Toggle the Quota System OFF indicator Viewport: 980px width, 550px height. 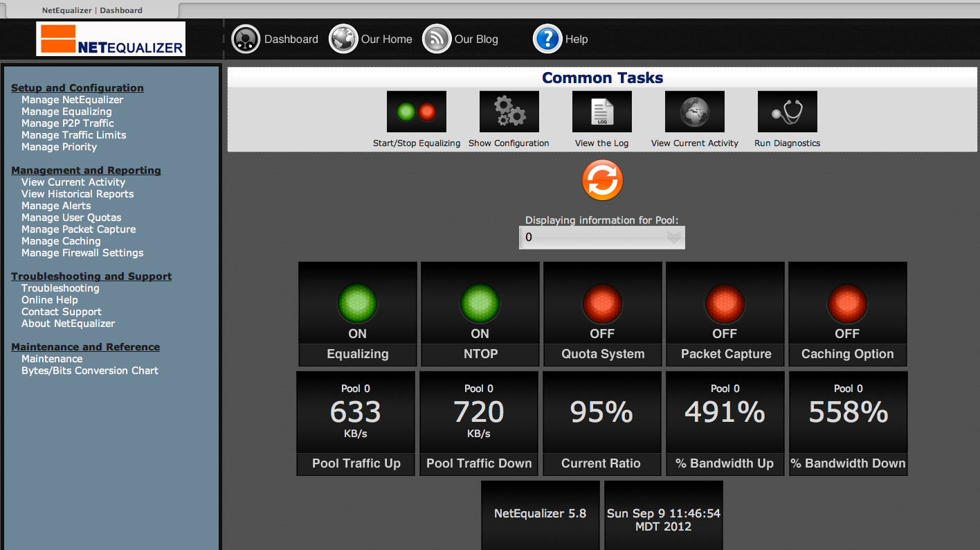coord(602,303)
